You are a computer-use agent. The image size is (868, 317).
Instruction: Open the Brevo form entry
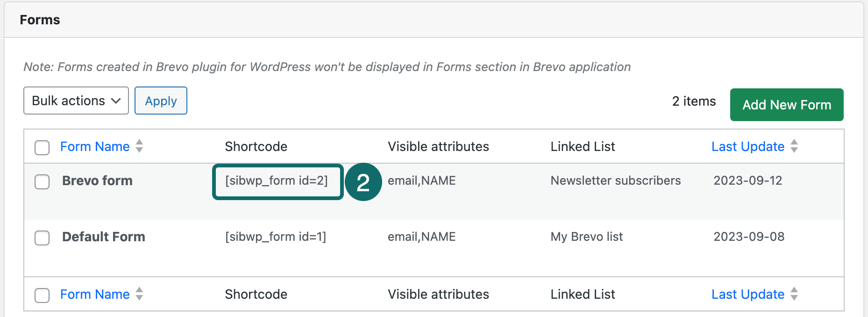(x=97, y=180)
